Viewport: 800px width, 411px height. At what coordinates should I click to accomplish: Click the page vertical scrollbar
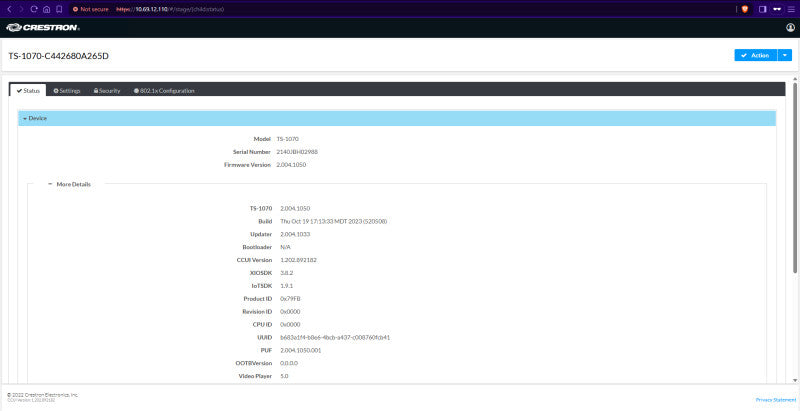point(794,177)
